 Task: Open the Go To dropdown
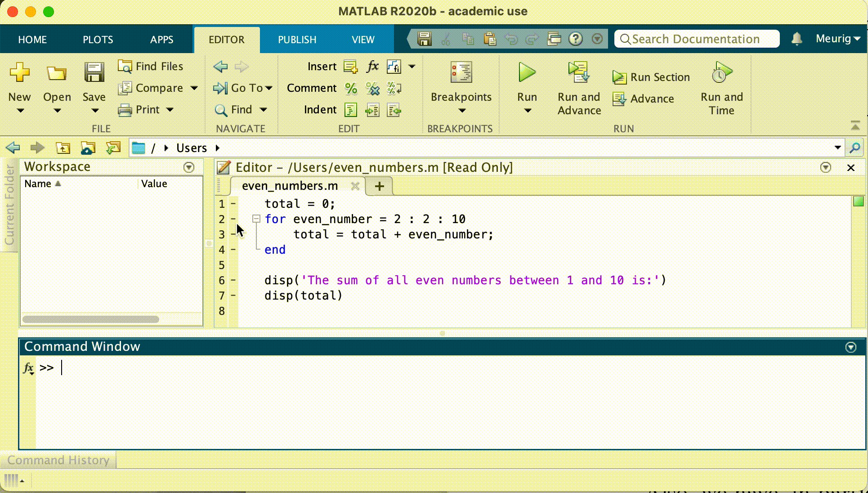(x=243, y=88)
